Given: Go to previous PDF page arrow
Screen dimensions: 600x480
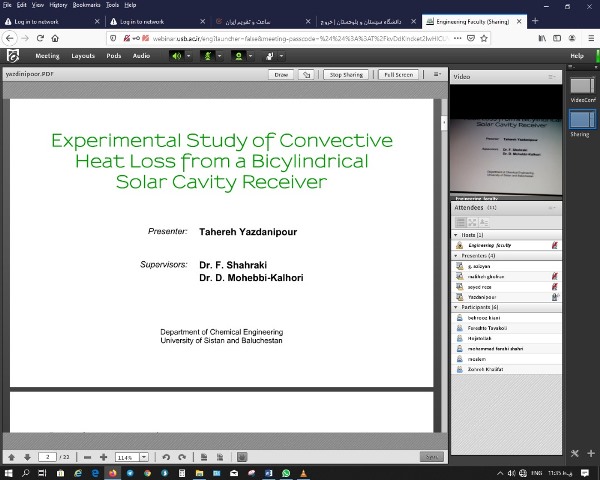Looking at the screenshot, I should (x=11, y=457).
